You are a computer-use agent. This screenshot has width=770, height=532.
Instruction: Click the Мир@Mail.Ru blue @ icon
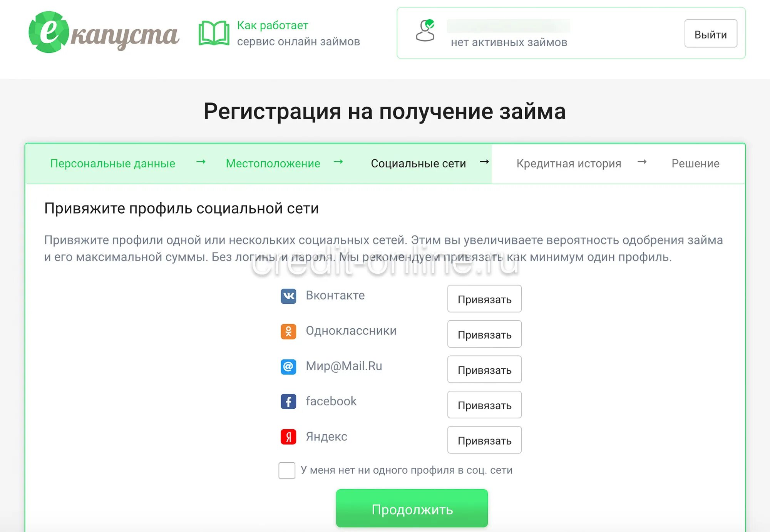[x=288, y=366]
